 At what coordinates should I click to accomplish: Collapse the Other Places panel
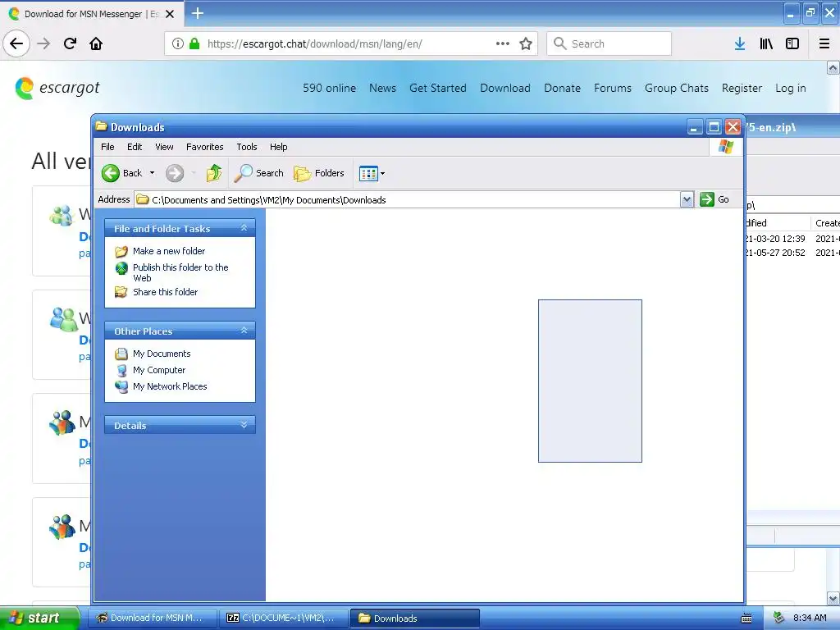coord(244,331)
